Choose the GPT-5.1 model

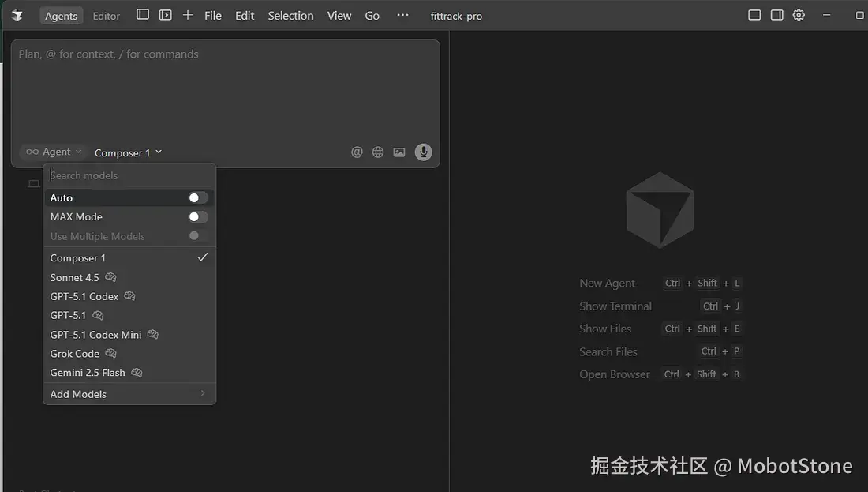129,315
